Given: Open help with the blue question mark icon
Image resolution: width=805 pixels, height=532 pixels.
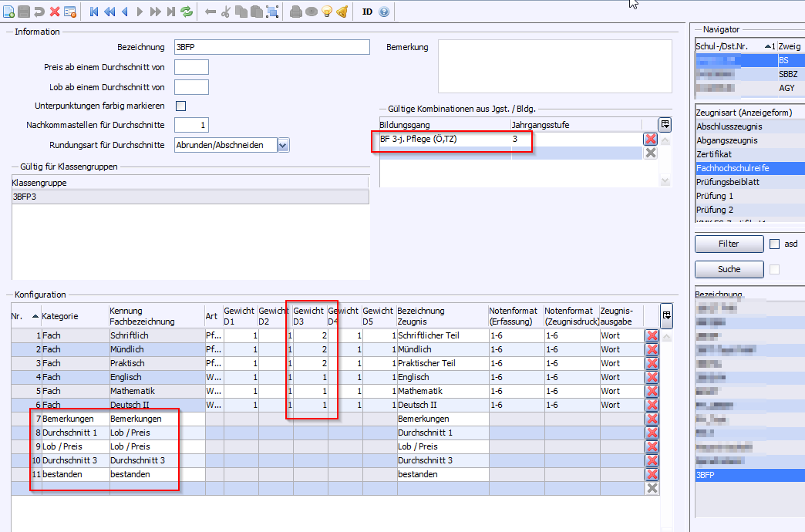Looking at the screenshot, I should click(x=384, y=12).
